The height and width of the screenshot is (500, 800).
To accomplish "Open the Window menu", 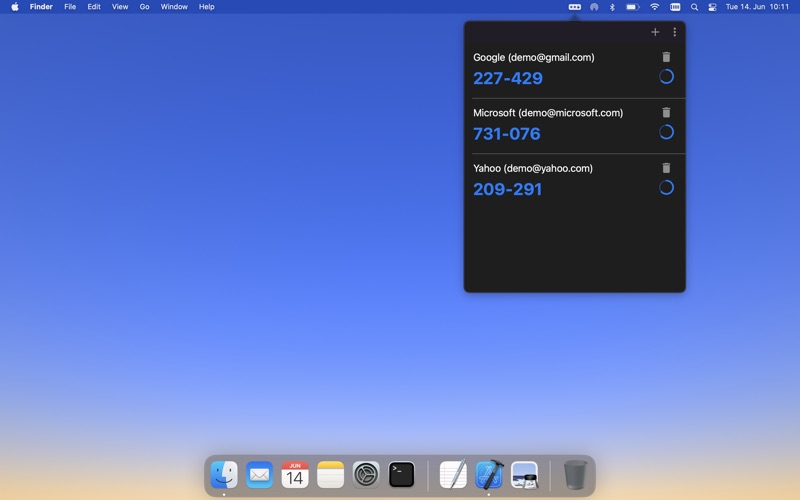I will click(174, 7).
